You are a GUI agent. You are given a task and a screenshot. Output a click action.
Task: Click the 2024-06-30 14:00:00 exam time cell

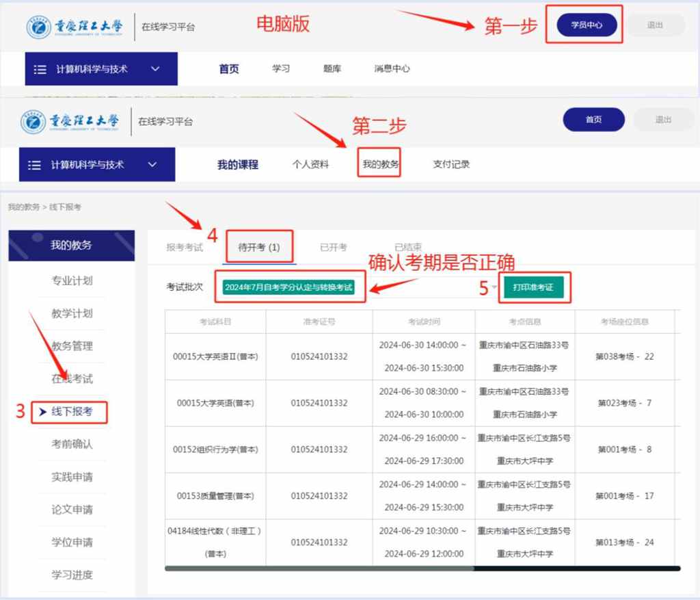[424, 356]
